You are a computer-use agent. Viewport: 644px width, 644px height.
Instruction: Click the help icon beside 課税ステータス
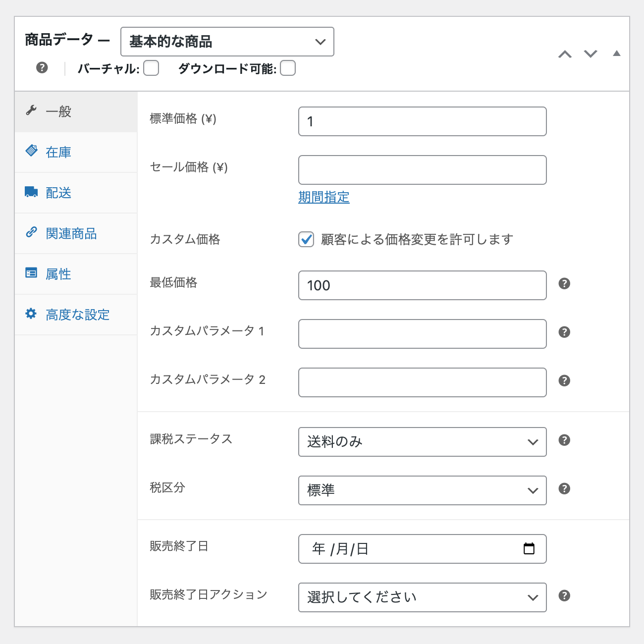tap(564, 440)
